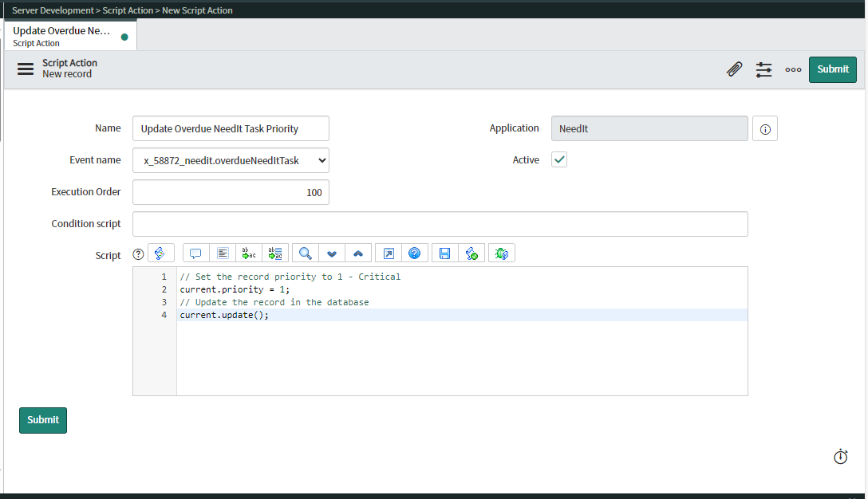
Task: Click the 'current.update();' code line
Action: (x=224, y=315)
